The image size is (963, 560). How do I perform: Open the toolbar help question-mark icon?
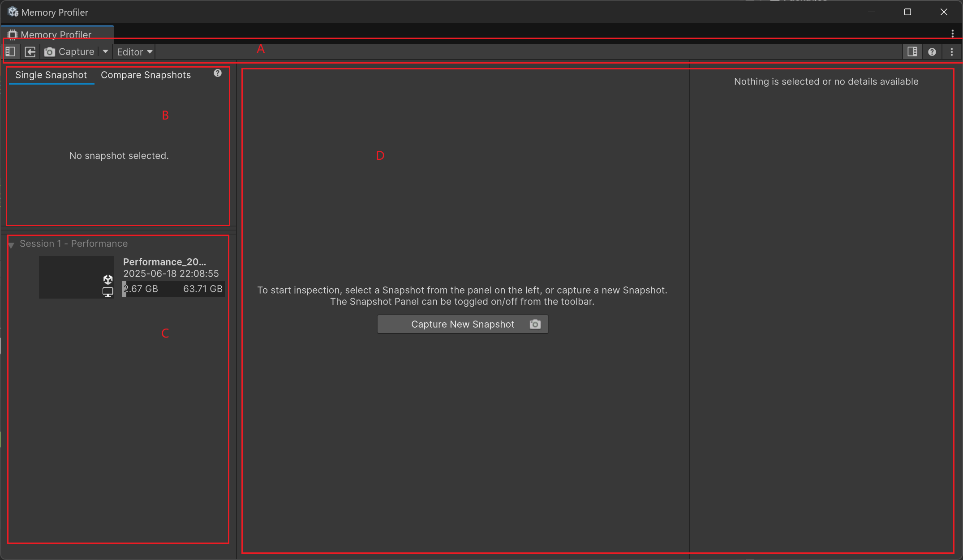[x=932, y=52]
